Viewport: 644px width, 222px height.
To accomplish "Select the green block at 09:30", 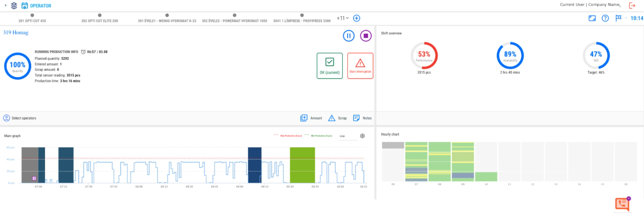I will [x=302, y=165].
